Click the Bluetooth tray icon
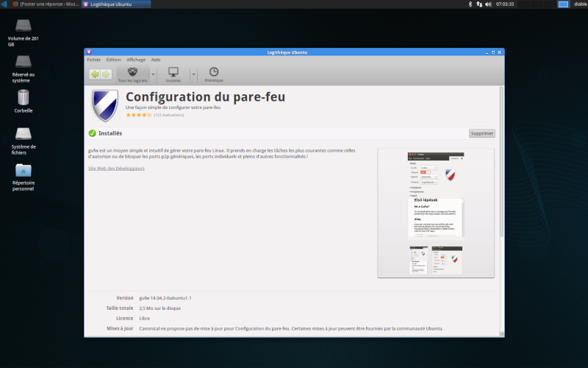This screenshot has height=368, width=588. click(x=470, y=4)
